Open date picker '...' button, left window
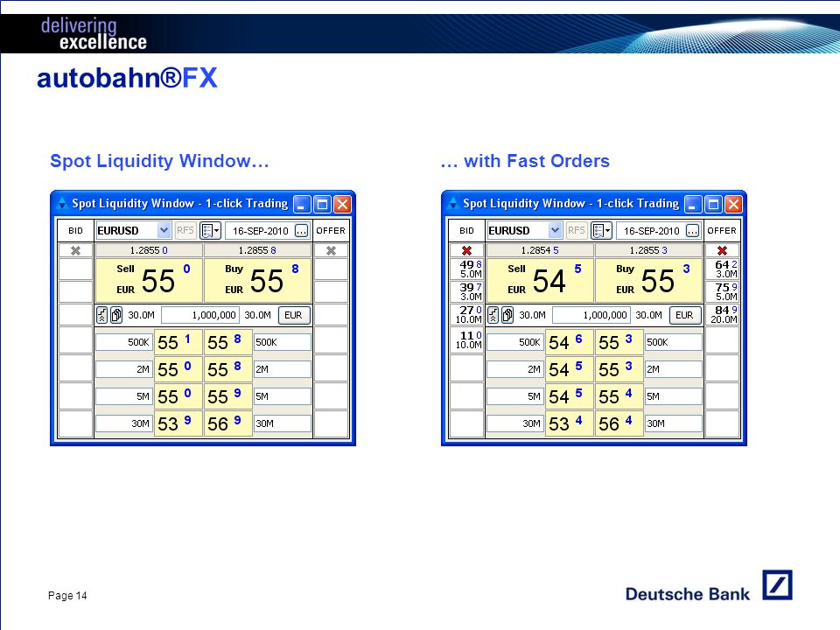 coord(302,231)
